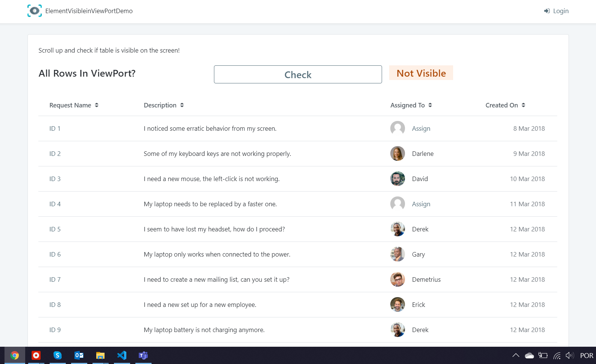Click the description "I need a new mouse, the left-click is not working."
Image resolution: width=596 pixels, height=364 pixels.
(x=212, y=179)
